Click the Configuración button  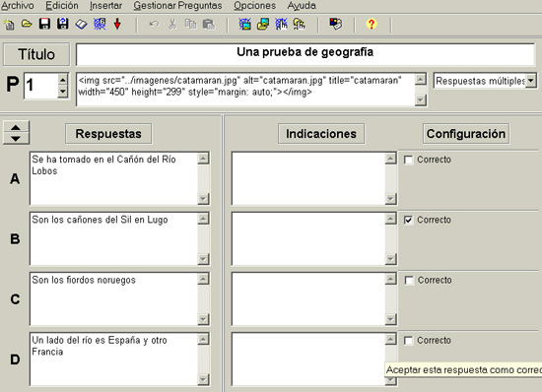[x=466, y=134]
